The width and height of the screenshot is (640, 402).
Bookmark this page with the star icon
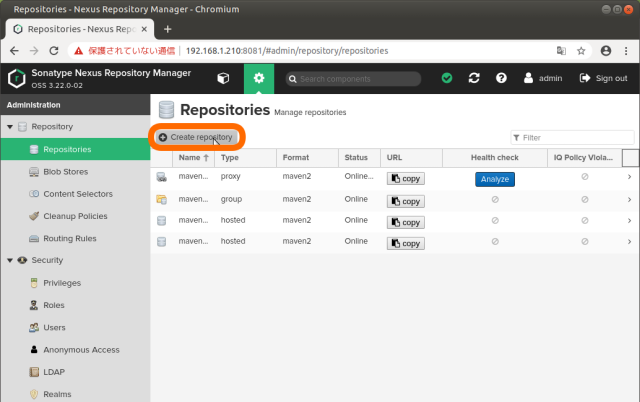point(581,50)
